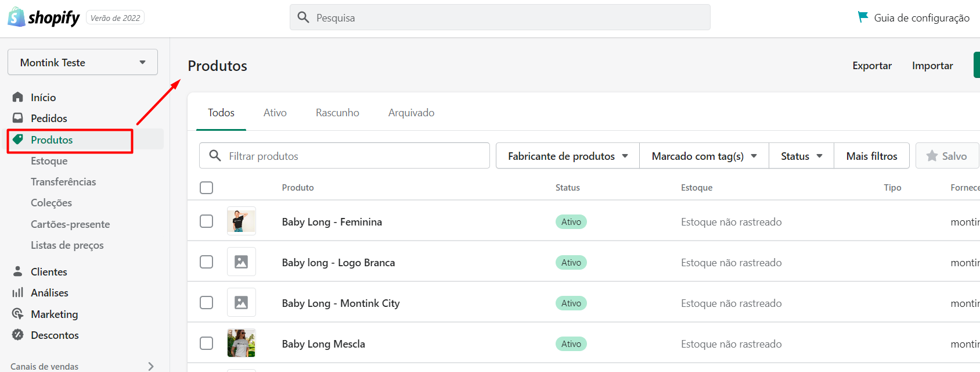
Task: Toggle the select-all products checkbox
Action: (206, 188)
